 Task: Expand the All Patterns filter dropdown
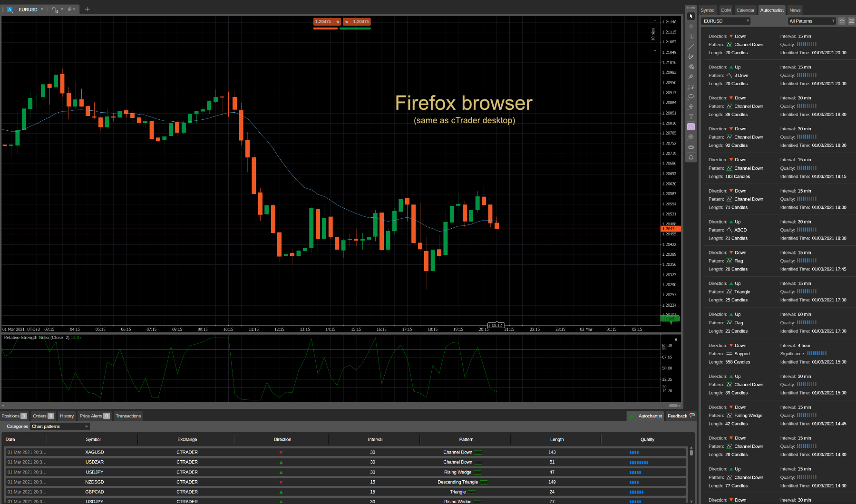(x=812, y=21)
